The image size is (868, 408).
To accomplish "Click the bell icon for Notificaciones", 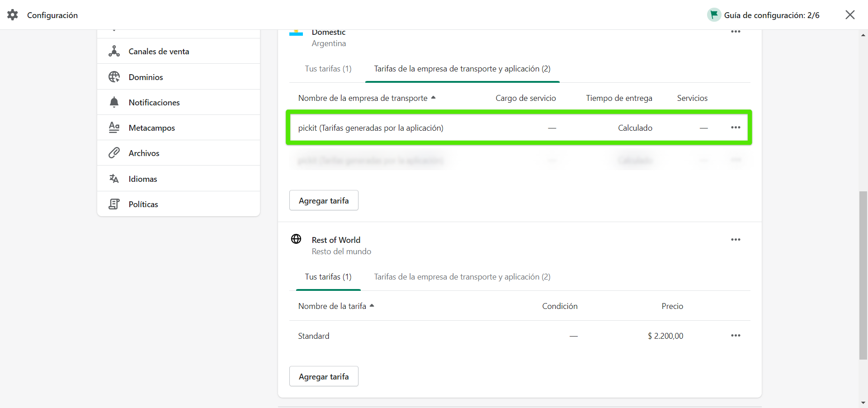I will pos(114,102).
